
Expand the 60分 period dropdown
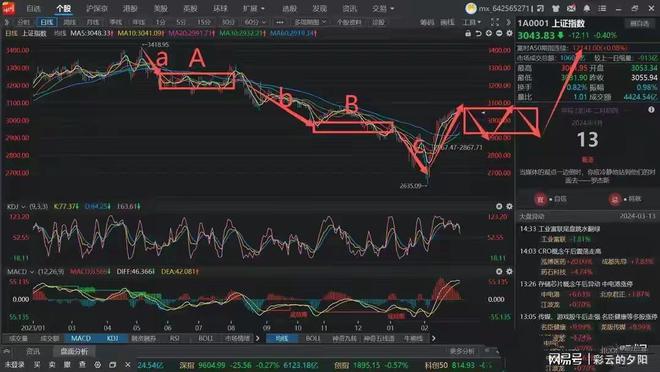255,22
